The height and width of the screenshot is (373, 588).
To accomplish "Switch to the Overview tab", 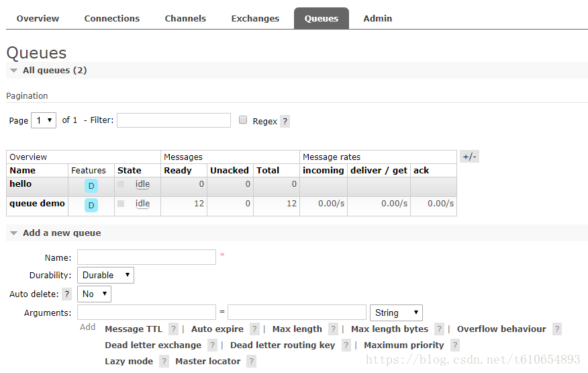I will point(38,18).
